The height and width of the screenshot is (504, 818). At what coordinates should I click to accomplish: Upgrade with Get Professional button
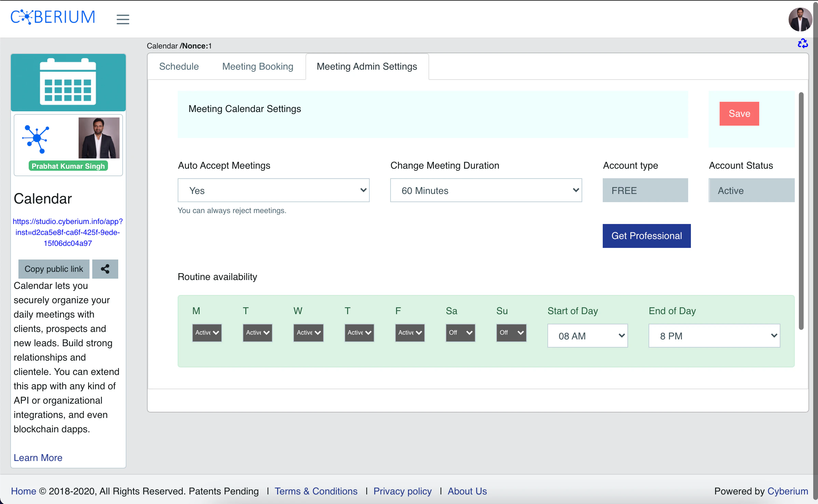[x=647, y=236]
